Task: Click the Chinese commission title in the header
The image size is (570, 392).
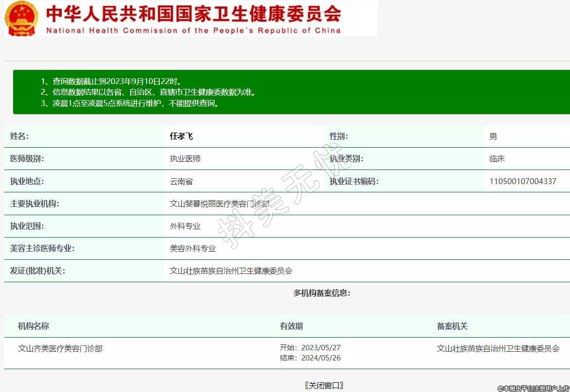Action: (x=193, y=13)
